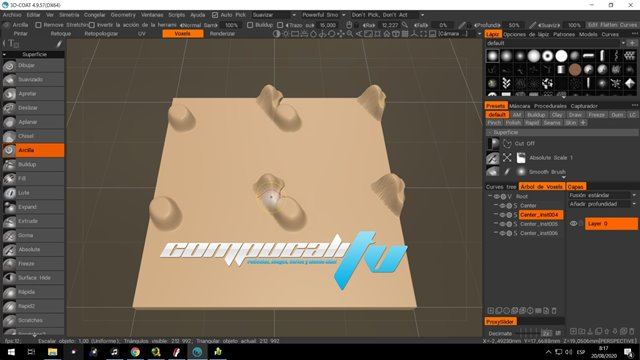Pick the ring-shaped brush alpha
This screenshot has width=640, height=360.
[x=547, y=56]
